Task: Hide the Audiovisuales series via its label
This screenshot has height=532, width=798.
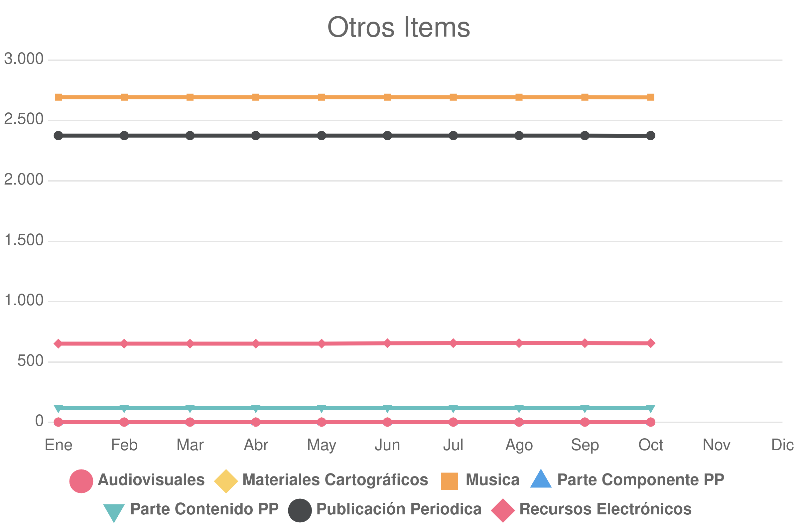Action: coord(151,480)
